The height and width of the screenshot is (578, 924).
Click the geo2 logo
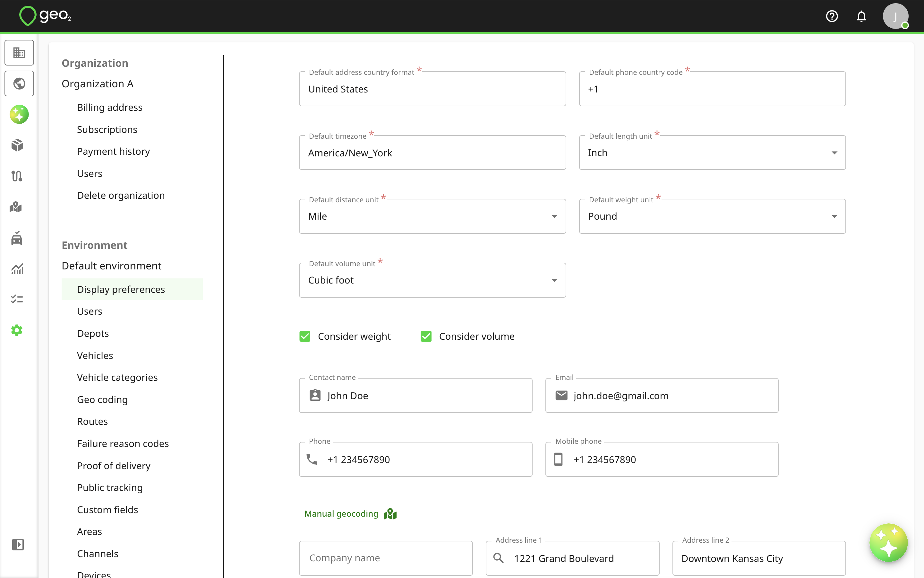(45, 16)
